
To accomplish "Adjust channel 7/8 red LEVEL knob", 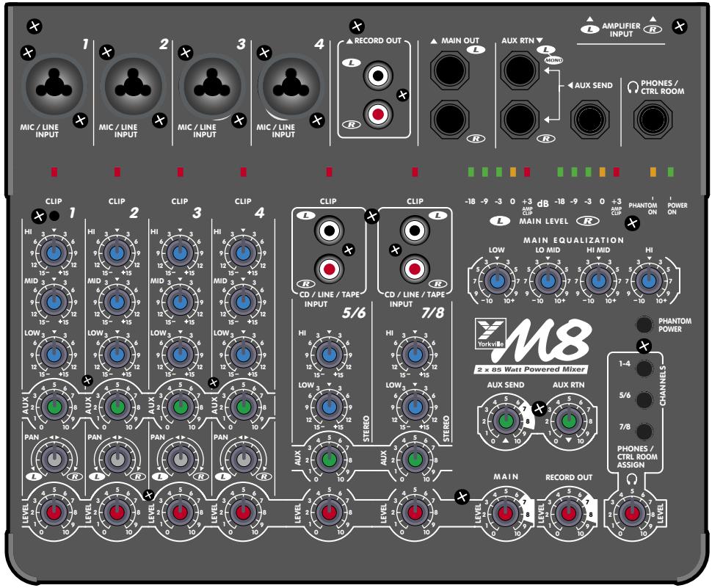I will click(x=415, y=512).
